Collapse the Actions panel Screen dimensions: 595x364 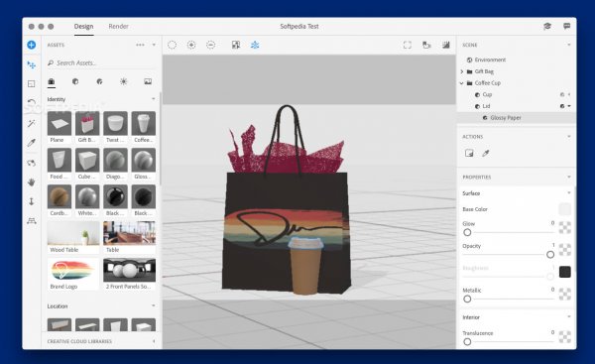[x=569, y=136]
